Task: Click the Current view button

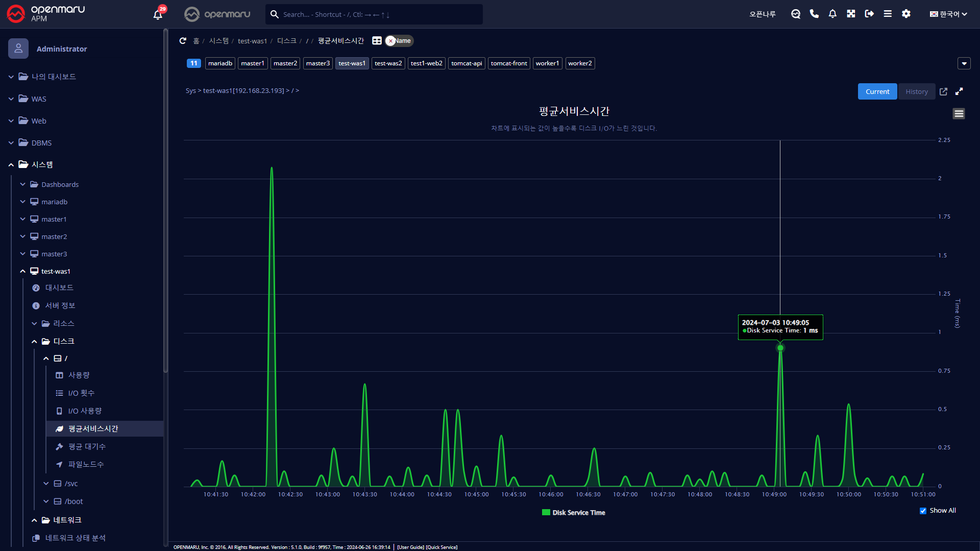Action: (877, 92)
